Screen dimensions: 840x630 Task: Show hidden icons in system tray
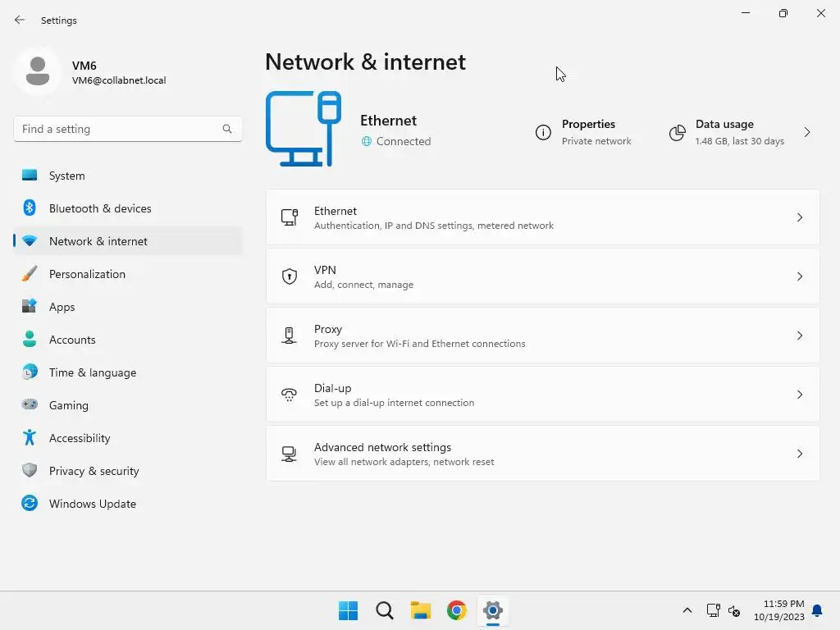[x=687, y=610]
